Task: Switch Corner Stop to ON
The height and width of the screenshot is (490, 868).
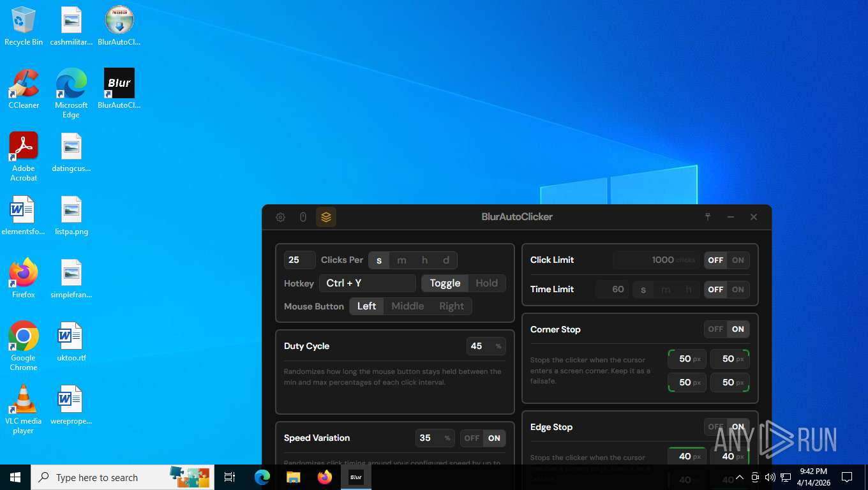Action: pyautogui.click(x=738, y=329)
